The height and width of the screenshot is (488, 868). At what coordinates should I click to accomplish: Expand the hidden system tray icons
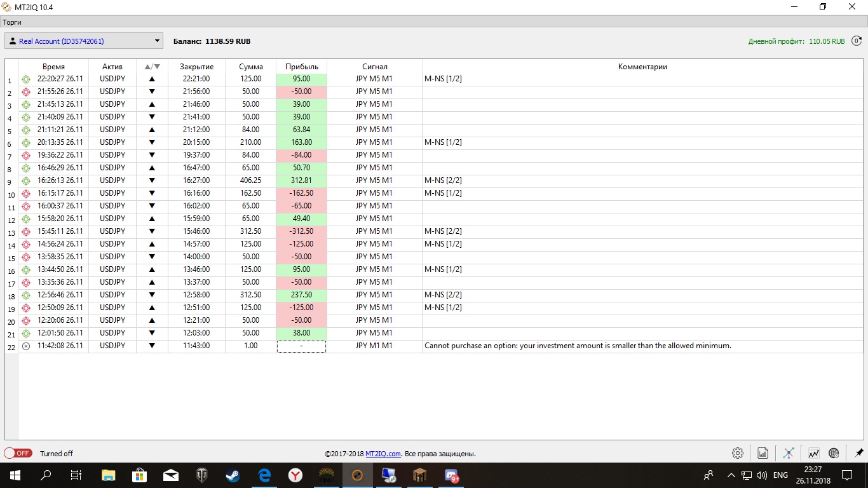[731, 475]
